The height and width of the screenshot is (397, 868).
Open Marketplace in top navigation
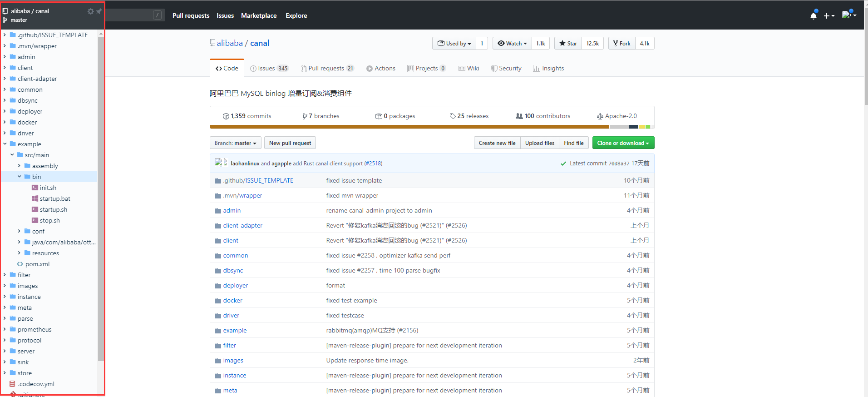point(259,15)
